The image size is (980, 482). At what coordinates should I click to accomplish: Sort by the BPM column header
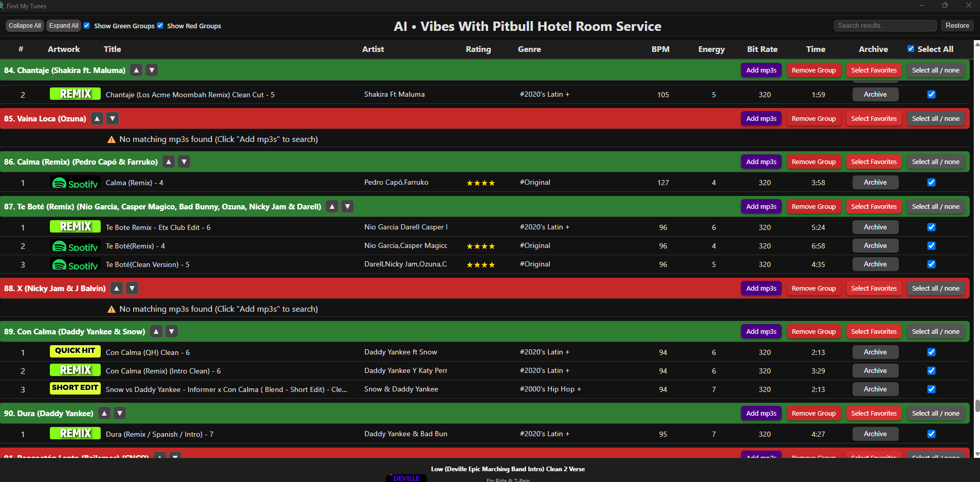(660, 49)
